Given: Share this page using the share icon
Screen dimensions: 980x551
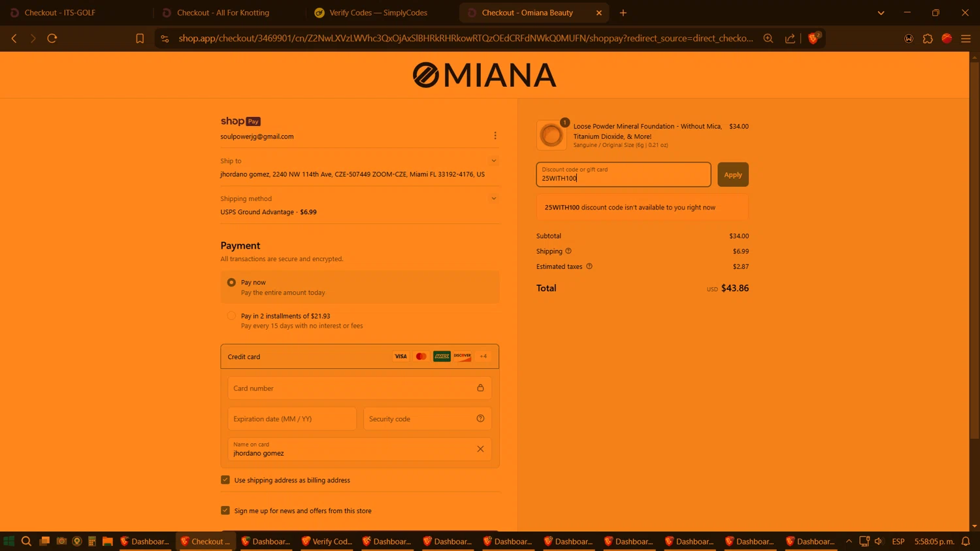Looking at the screenshot, I should click(x=790, y=39).
